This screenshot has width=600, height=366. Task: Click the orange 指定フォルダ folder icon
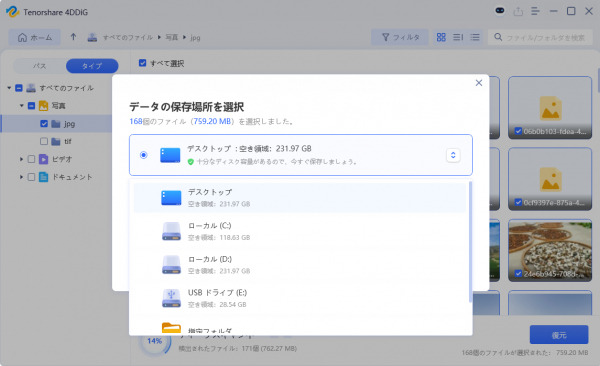[x=171, y=328]
